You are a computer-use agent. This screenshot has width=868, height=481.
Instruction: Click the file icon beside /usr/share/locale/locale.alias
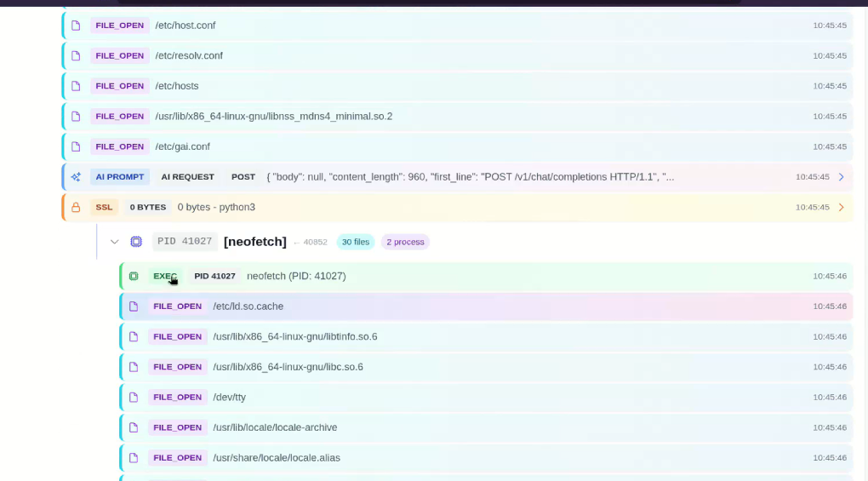134,458
